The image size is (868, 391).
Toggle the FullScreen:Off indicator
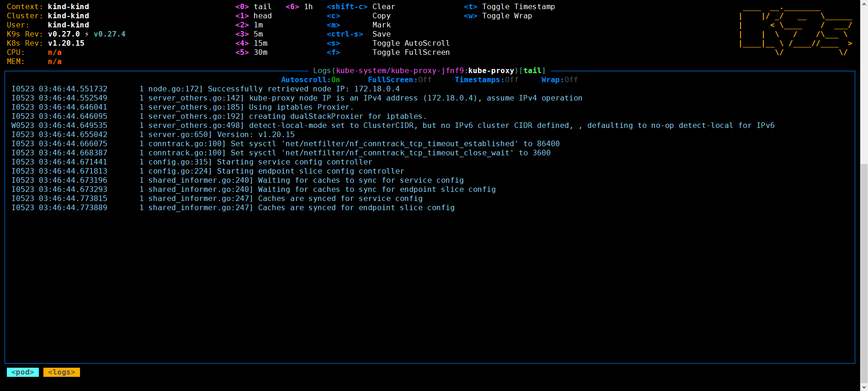tap(399, 80)
